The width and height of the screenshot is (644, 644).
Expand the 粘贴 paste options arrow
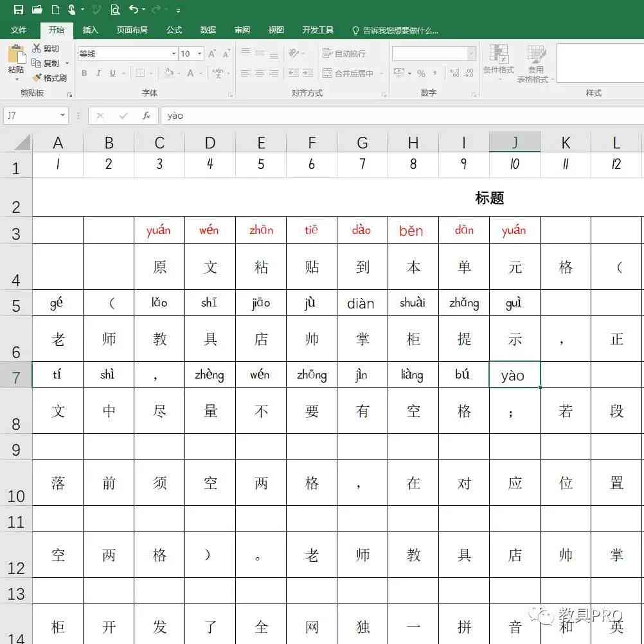click(x=17, y=79)
